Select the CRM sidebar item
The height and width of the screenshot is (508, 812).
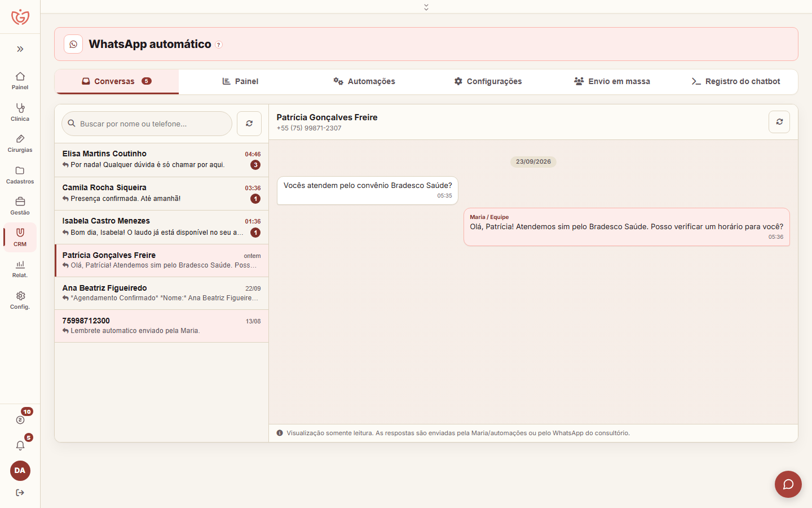click(x=20, y=238)
